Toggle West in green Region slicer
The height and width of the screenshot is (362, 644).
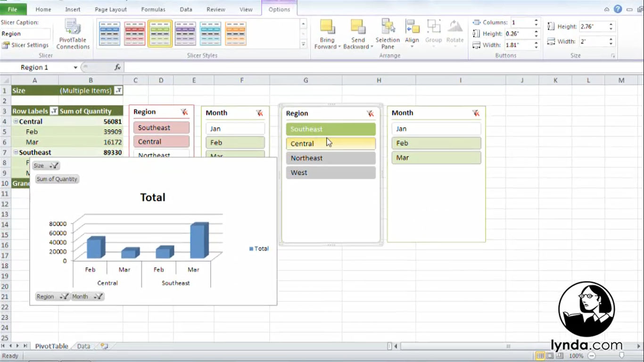pos(331,173)
